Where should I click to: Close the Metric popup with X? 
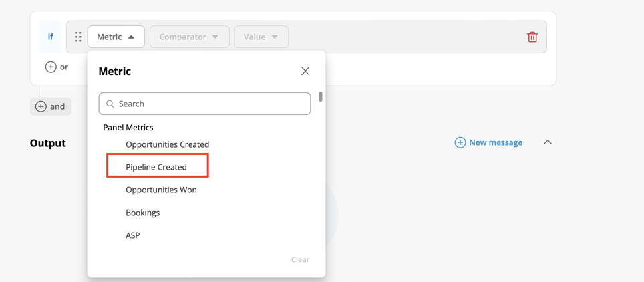click(x=305, y=71)
